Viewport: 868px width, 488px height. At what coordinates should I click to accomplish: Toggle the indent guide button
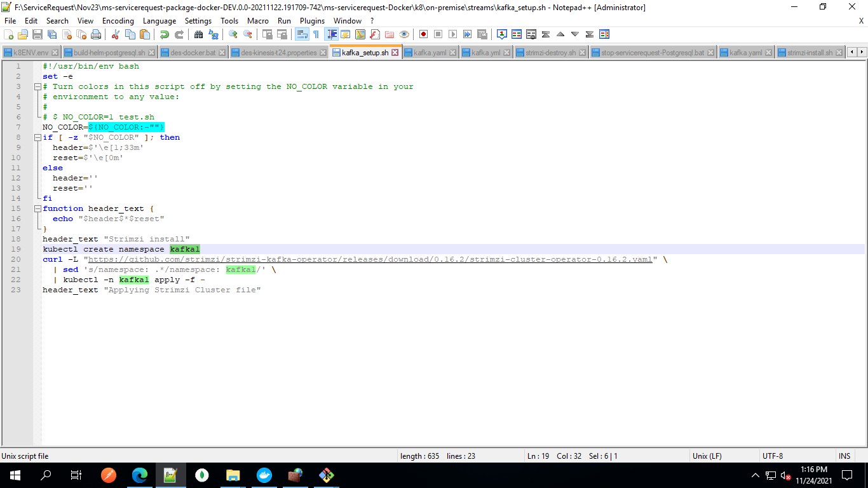331,34
